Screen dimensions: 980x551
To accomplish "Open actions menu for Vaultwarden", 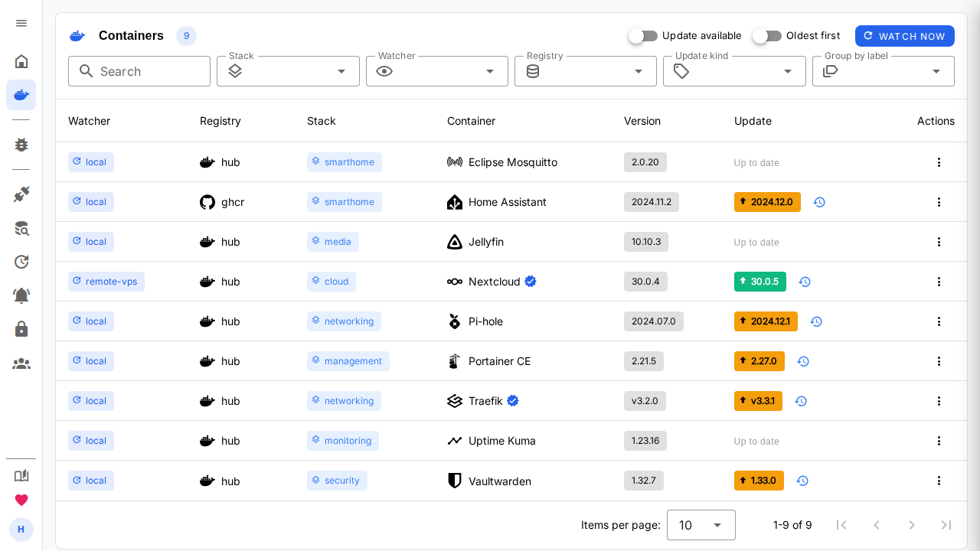I will (939, 481).
